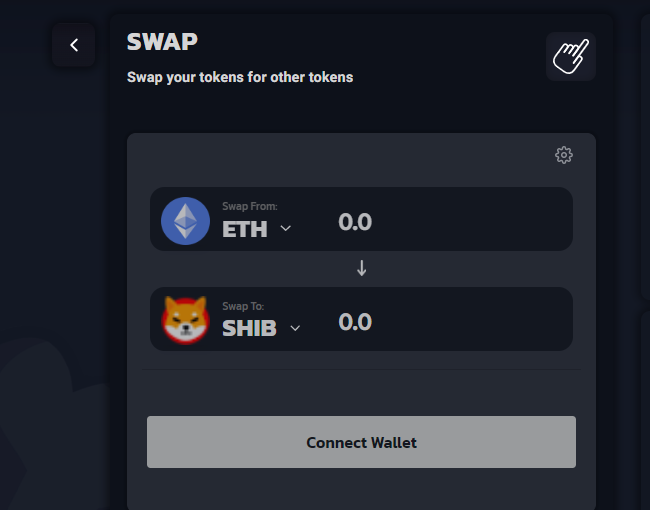Reverse swap direction with down arrow

pos(361,268)
